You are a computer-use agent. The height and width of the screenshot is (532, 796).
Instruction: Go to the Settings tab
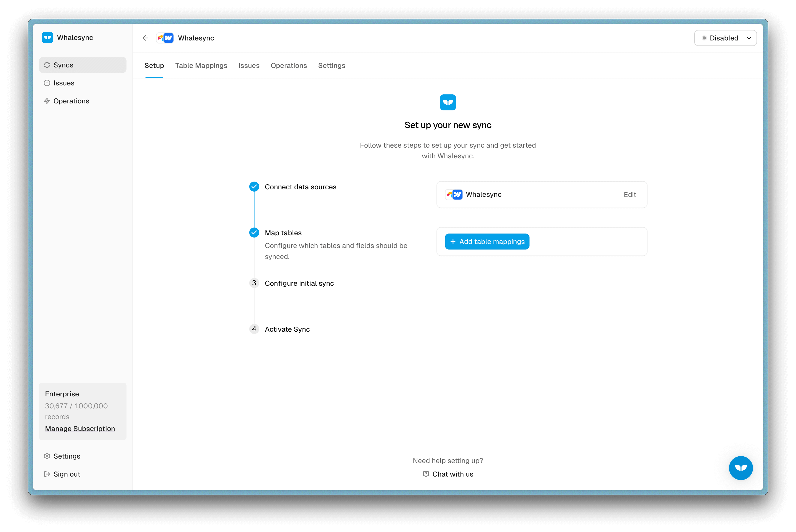tap(331, 65)
